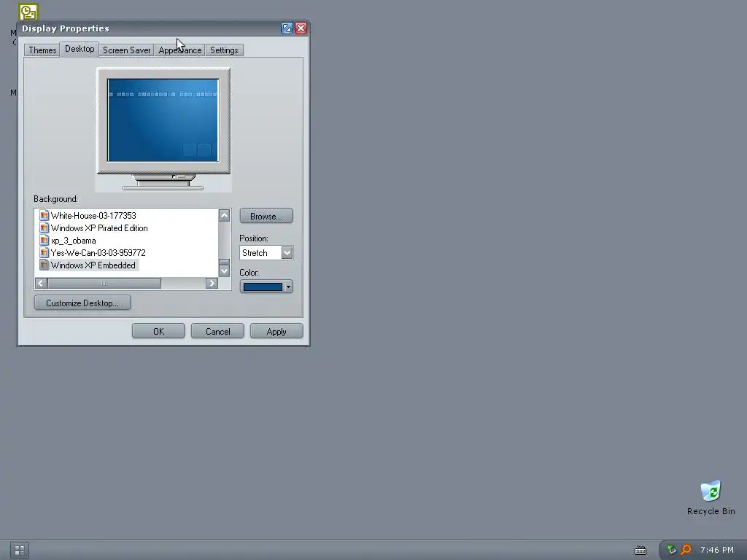Click background list scroll right arrow

(212, 284)
